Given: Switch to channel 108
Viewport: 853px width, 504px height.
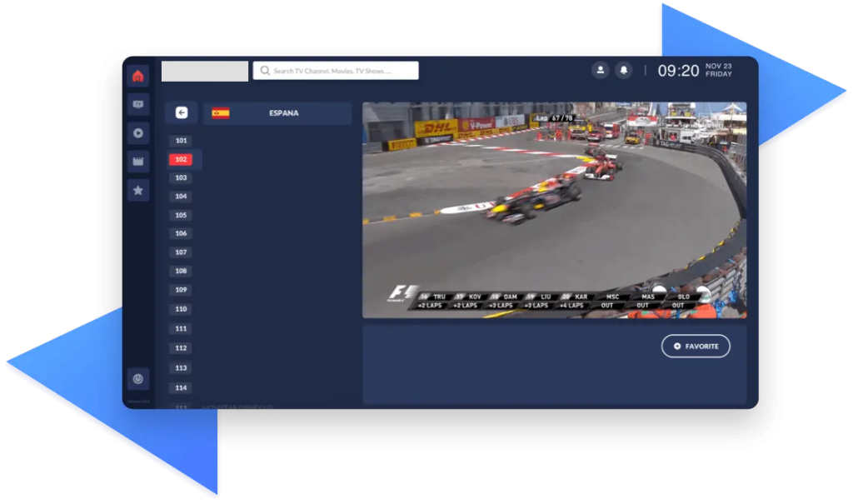Looking at the screenshot, I should (x=182, y=271).
